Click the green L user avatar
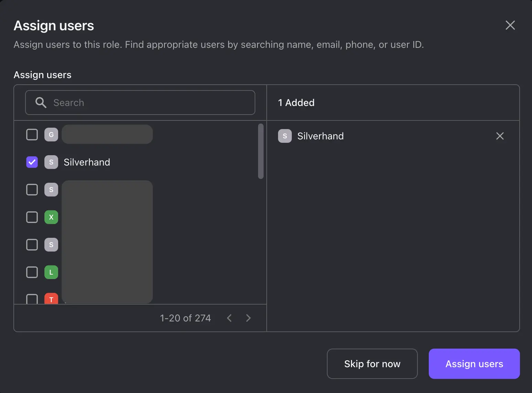The width and height of the screenshot is (532, 393). tap(51, 272)
